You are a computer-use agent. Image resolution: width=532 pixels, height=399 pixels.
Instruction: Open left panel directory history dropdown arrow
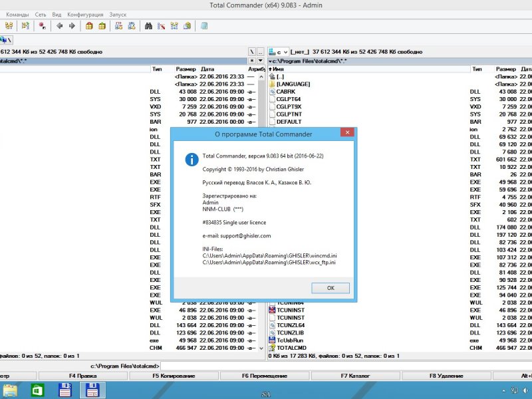pos(260,61)
